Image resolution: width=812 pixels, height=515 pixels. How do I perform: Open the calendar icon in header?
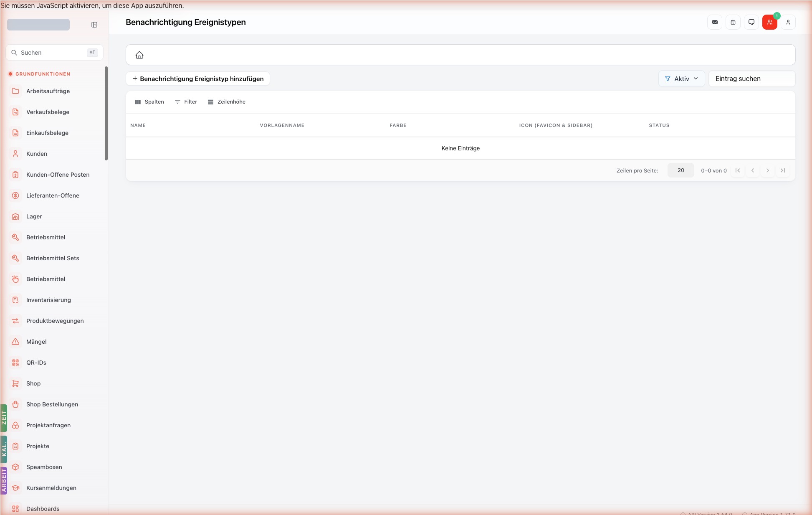pyautogui.click(x=733, y=22)
